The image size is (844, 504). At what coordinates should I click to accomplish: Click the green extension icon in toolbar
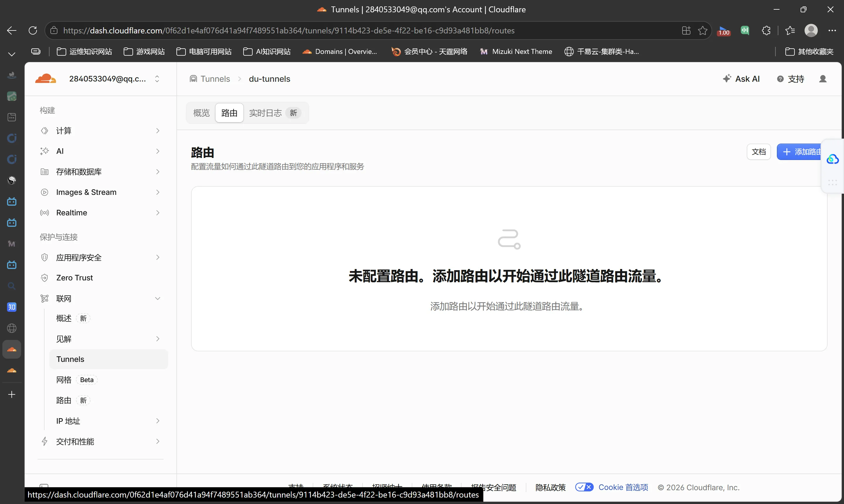click(744, 30)
